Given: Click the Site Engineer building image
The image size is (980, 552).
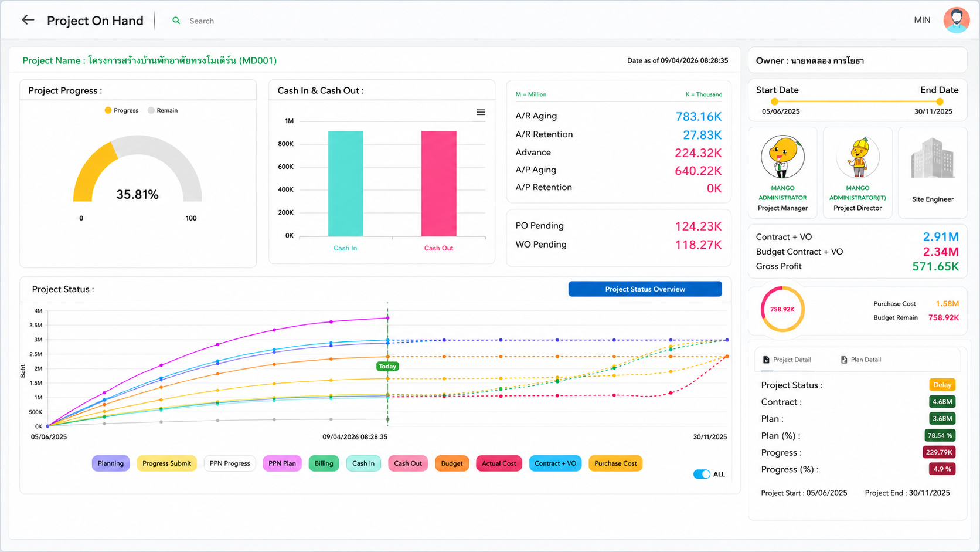Looking at the screenshot, I should (x=933, y=158).
